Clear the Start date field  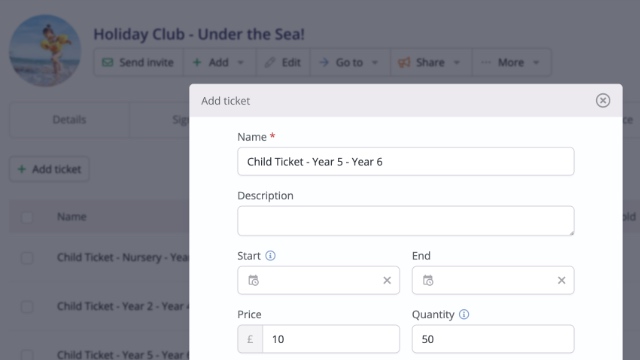pyautogui.click(x=387, y=280)
